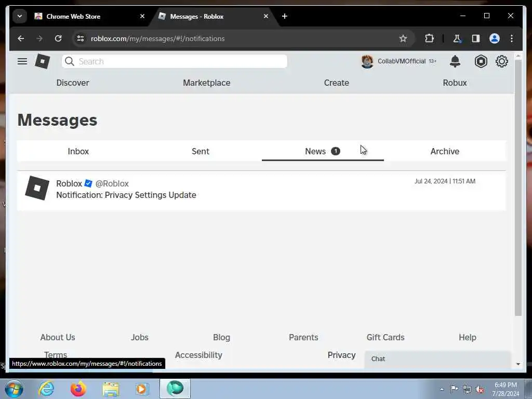Open the Blog footer link
The width and height of the screenshot is (532, 399).
click(x=221, y=337)
